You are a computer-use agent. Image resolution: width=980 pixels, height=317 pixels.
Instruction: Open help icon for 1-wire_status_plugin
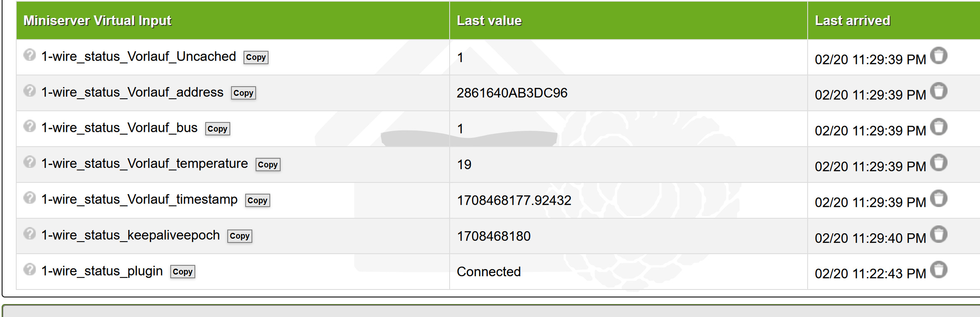pos(30,269)
